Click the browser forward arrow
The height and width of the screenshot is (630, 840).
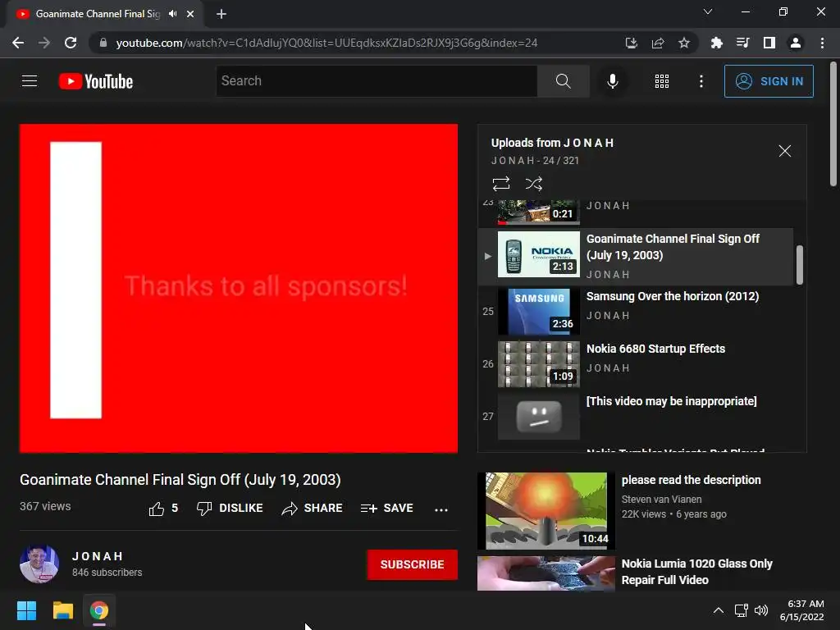[x=44, y=43]
